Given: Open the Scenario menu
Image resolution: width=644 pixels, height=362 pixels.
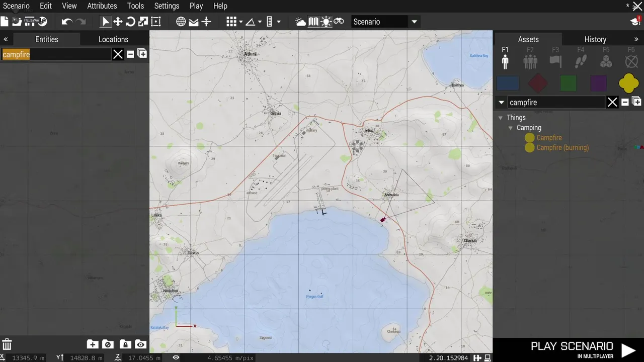Looking at the screenshot, I should (16, 6).
